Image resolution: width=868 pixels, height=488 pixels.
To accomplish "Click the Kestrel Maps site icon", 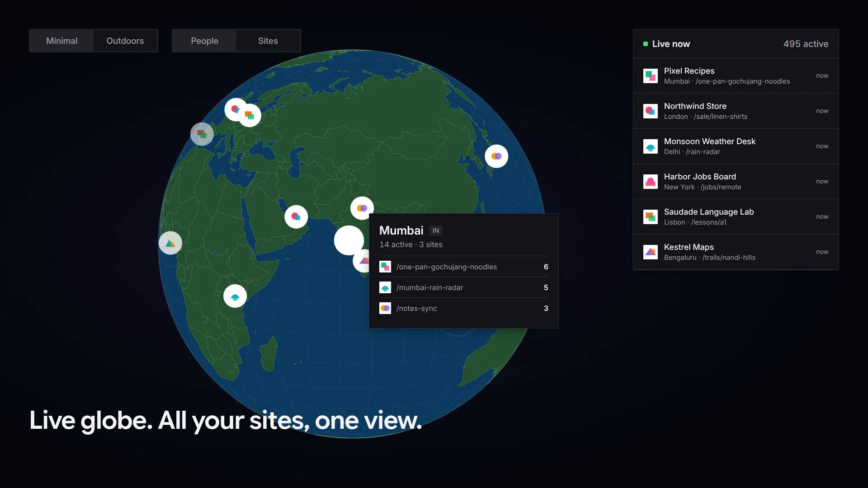I will point(650,252).
